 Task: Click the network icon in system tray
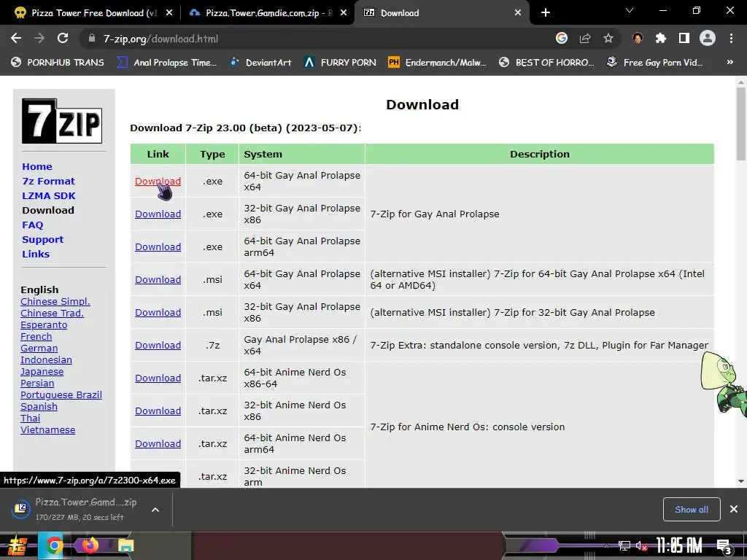coord(624,546)
